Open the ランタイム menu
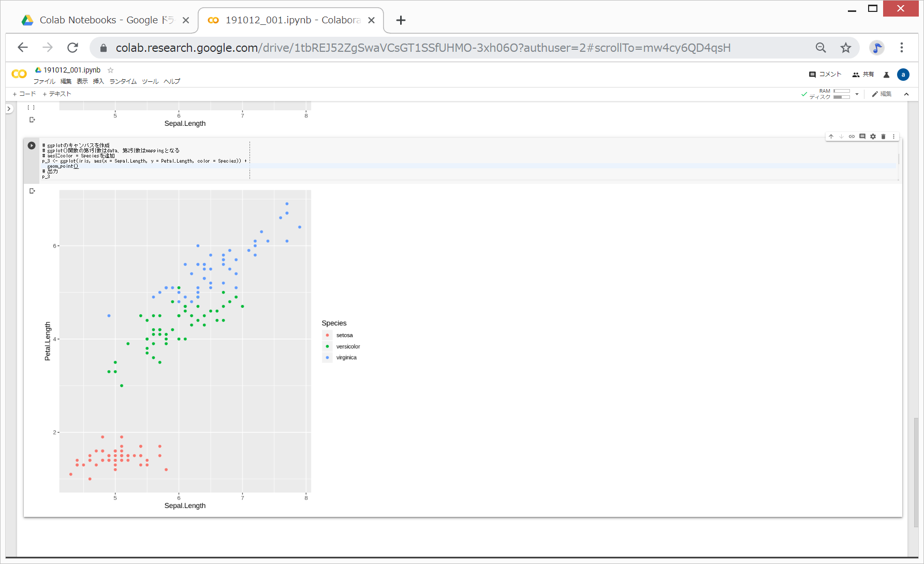Screen dimensions: 924x564 [123, 81]
